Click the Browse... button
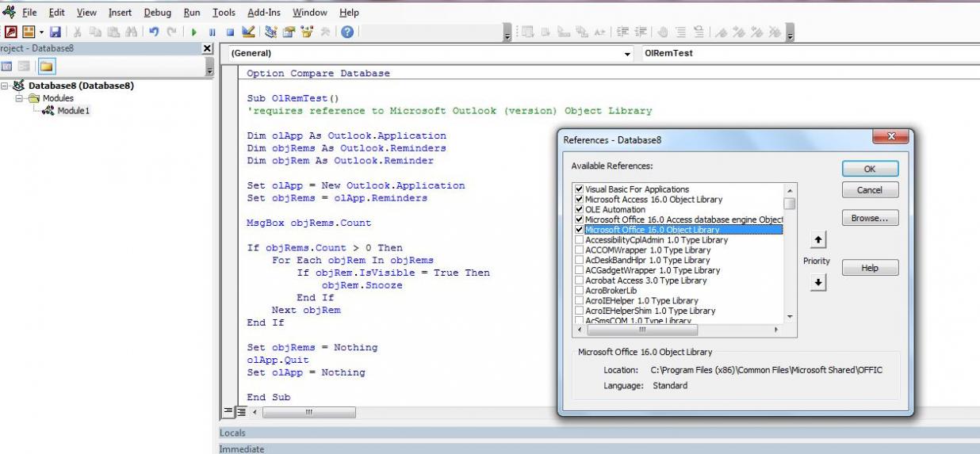 pyautogui.click(x=870, y=218)
